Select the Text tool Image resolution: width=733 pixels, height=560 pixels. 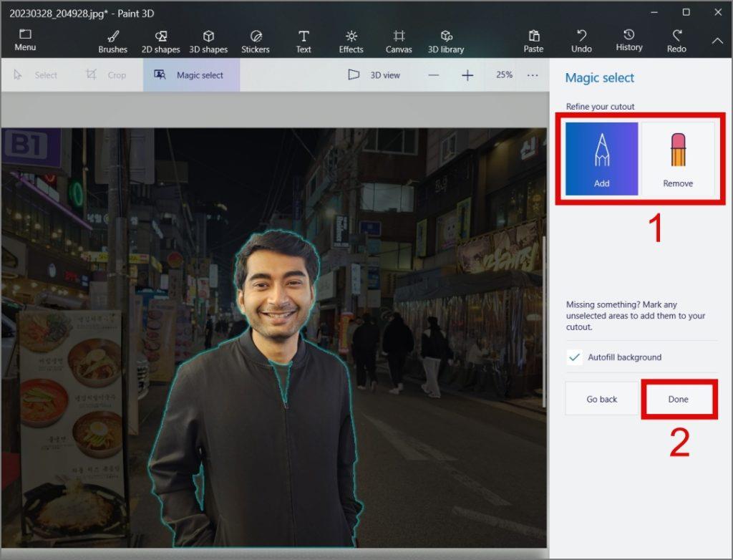tap(304, 42)
